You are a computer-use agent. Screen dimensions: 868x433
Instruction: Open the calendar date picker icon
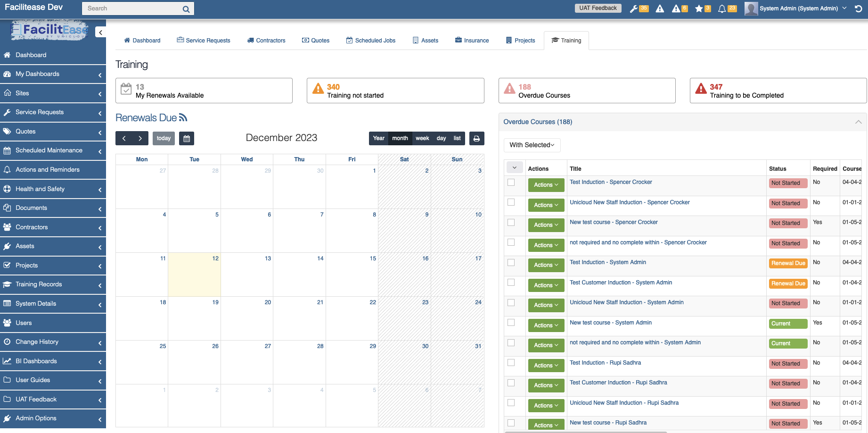point(186,138)
